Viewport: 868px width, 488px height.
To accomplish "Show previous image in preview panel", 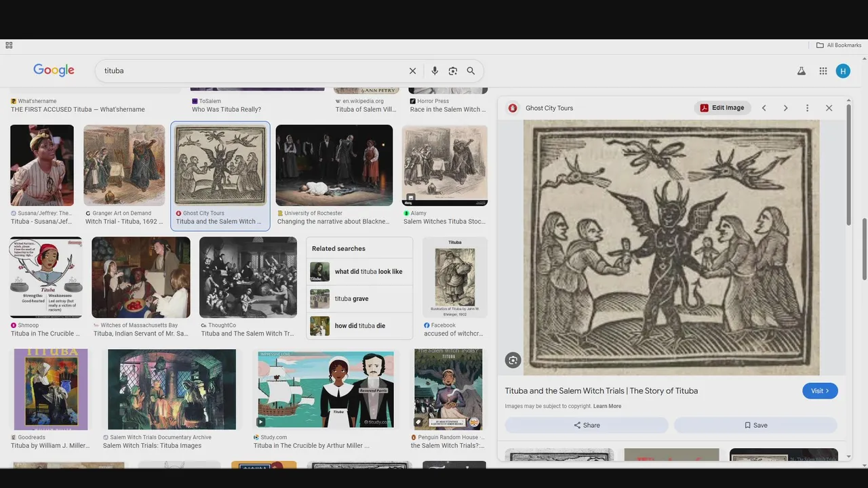I will (764, 108).
